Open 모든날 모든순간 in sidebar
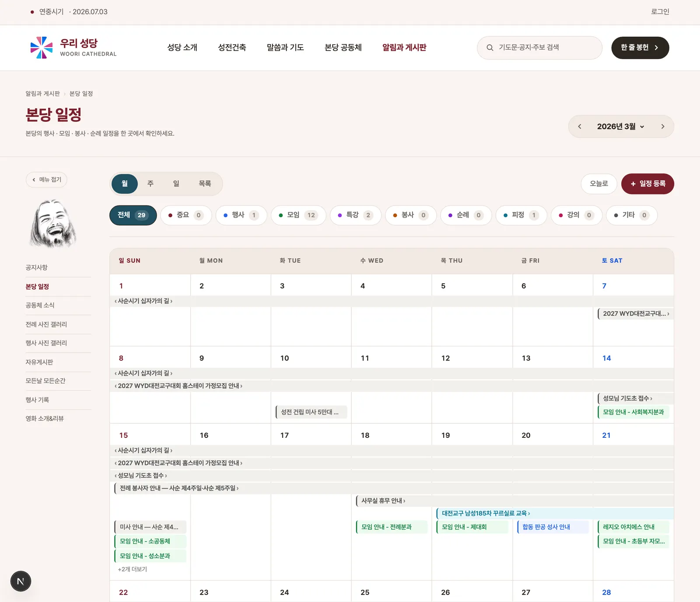 [45, 380]
